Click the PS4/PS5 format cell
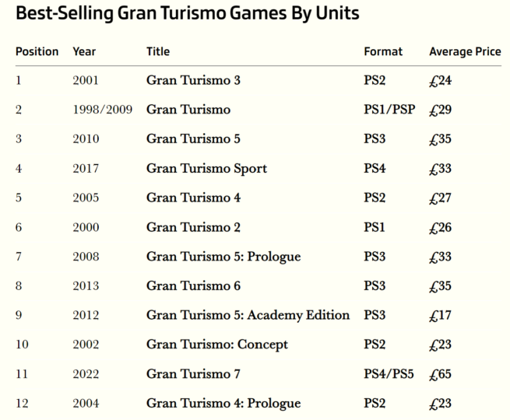Image resolution: width=510 pixels, height=420 pixels. [389, 374]
